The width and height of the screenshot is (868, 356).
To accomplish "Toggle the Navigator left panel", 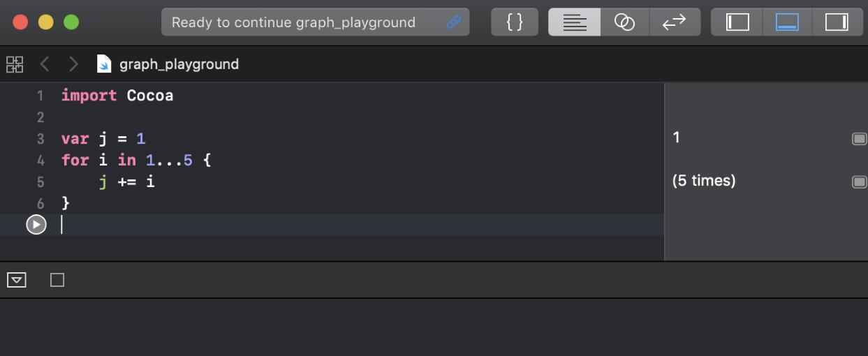I will pyautogui.click(x=737, y=22).
